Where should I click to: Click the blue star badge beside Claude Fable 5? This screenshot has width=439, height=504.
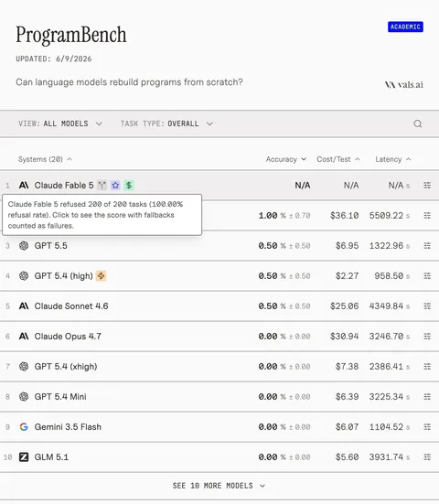click(115, 185)
